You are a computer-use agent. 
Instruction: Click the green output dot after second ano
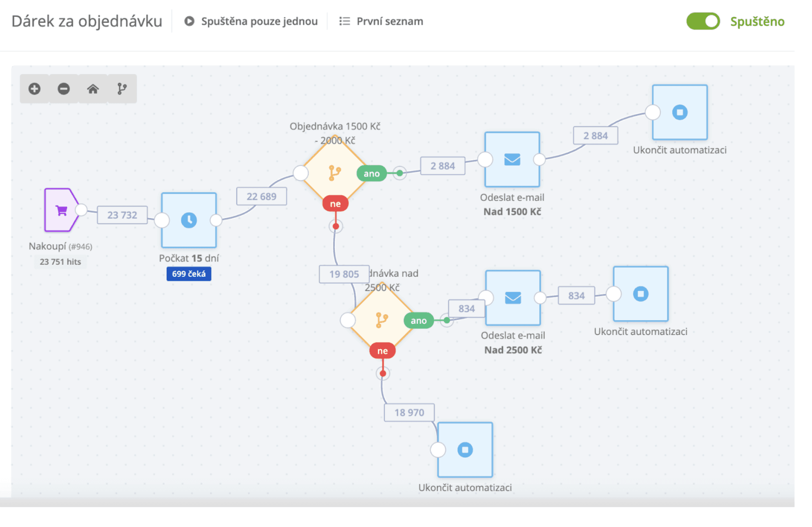pyautogui.click(x=447, y=321)
